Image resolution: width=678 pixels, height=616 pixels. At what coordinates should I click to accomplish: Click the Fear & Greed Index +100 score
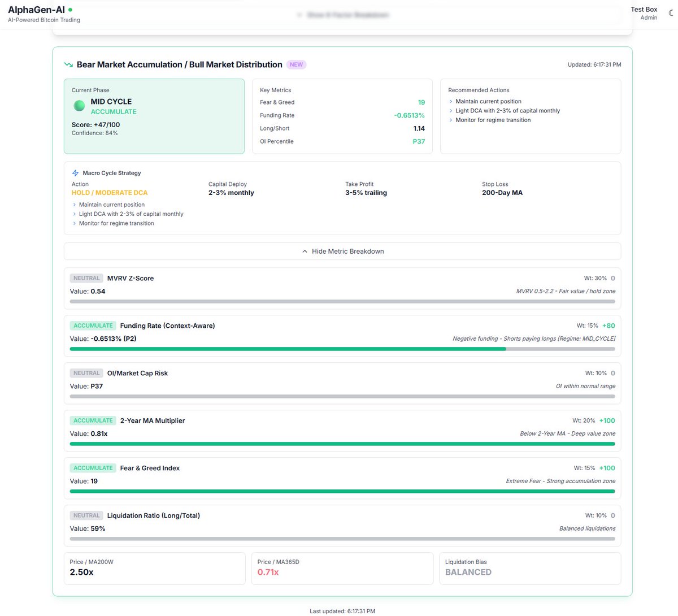coord(607,468)
